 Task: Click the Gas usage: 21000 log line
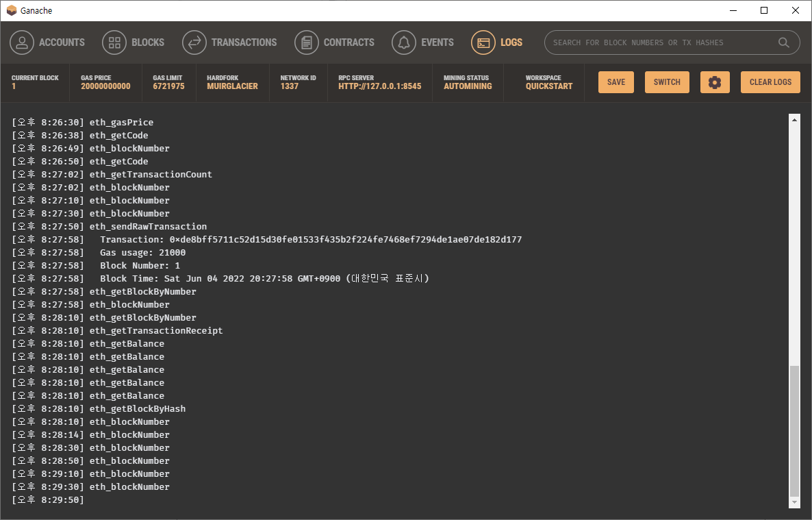point(99,253)
